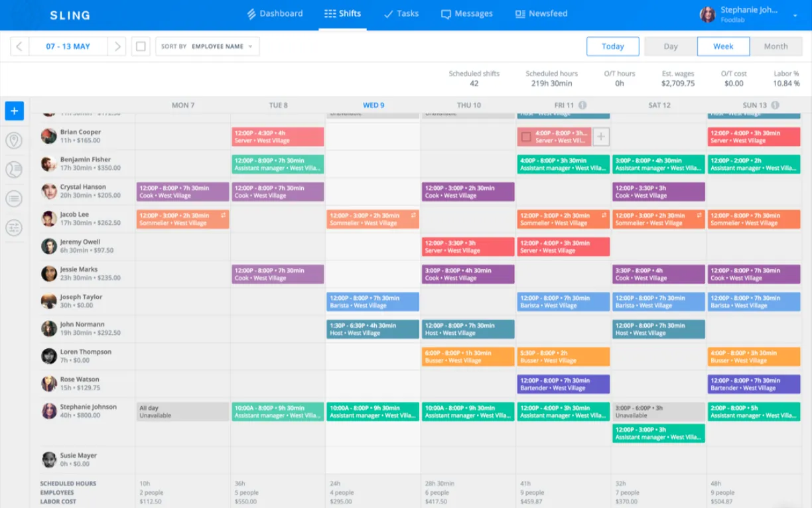
Task: Open the filter sliders icon in the sidebar
Action: 14,227
